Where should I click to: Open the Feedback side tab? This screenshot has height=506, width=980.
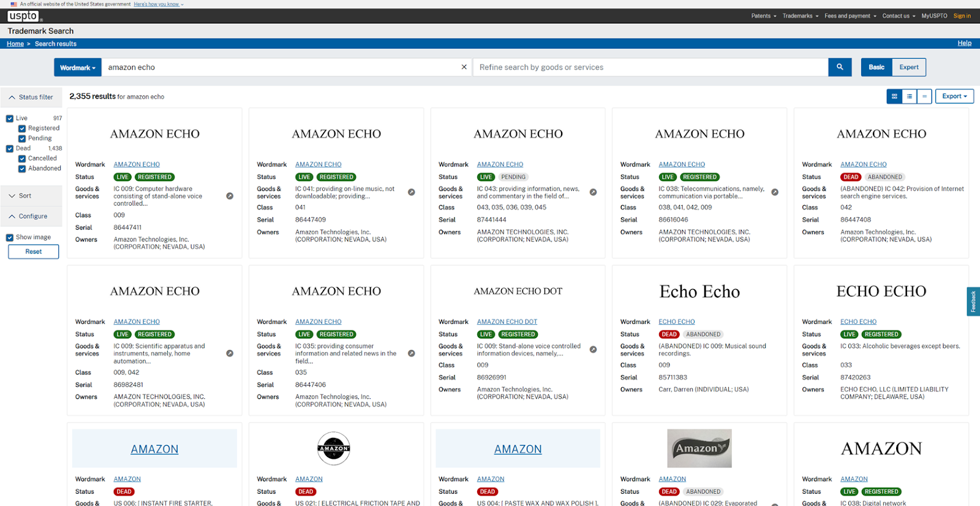click(x=973, y=301)
